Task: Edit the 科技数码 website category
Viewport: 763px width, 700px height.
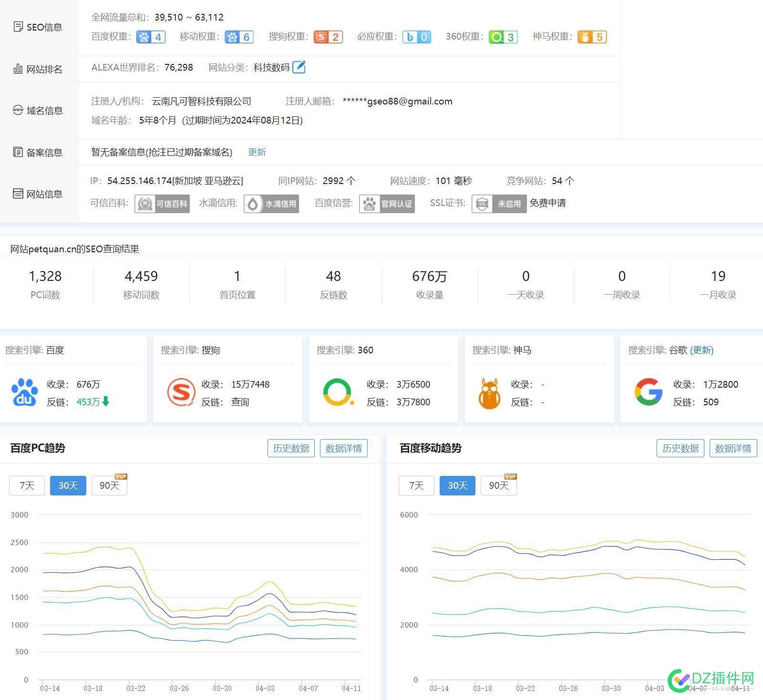Action: (x=299, y=67)
